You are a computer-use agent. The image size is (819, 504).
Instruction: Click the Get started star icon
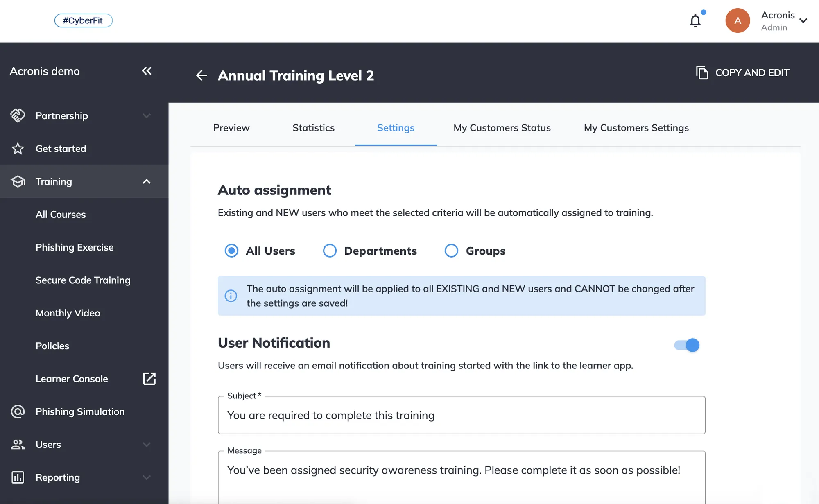(x=18, y=149)
